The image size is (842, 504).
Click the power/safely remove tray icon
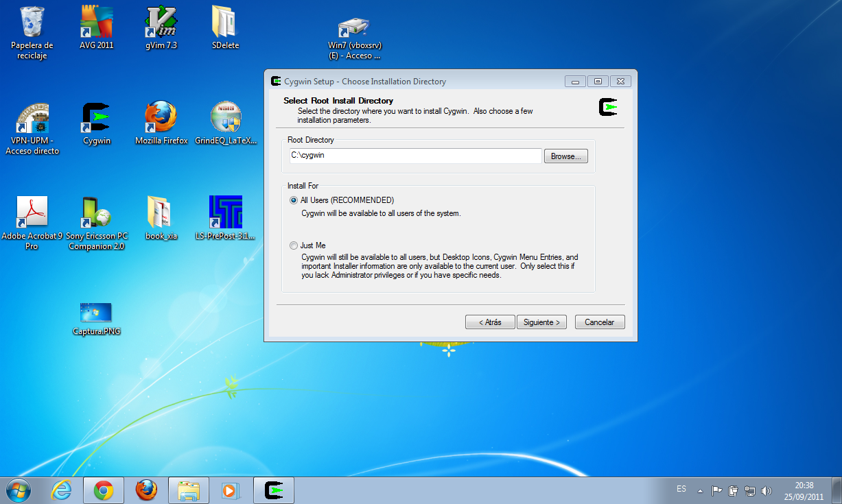(x=733, y=490)
